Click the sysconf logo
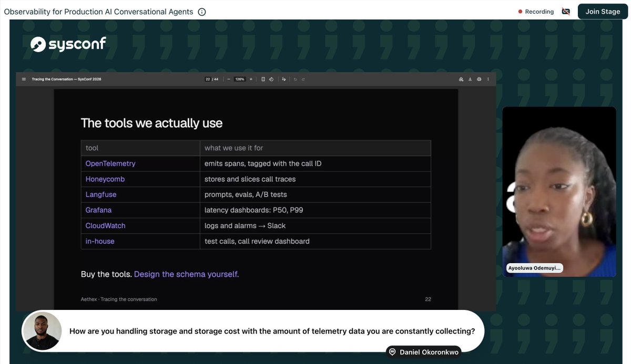The width and height of the screenshot is (631, 364). point(68,45)
